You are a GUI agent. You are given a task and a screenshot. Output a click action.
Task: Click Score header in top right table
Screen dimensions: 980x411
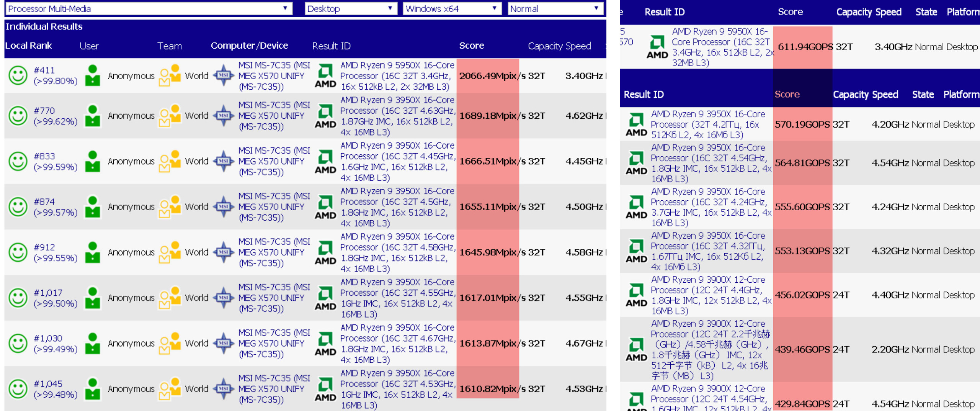click(x=790, y=12)
